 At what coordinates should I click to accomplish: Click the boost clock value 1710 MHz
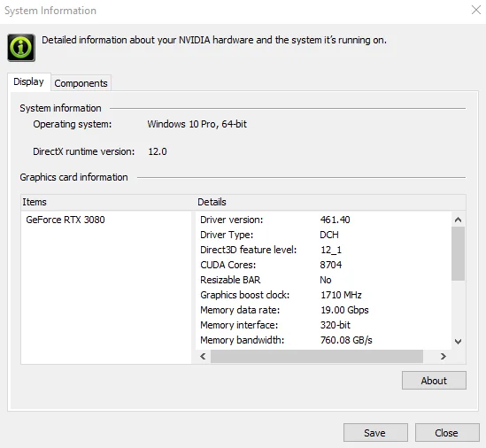click(x=341, y=295)
